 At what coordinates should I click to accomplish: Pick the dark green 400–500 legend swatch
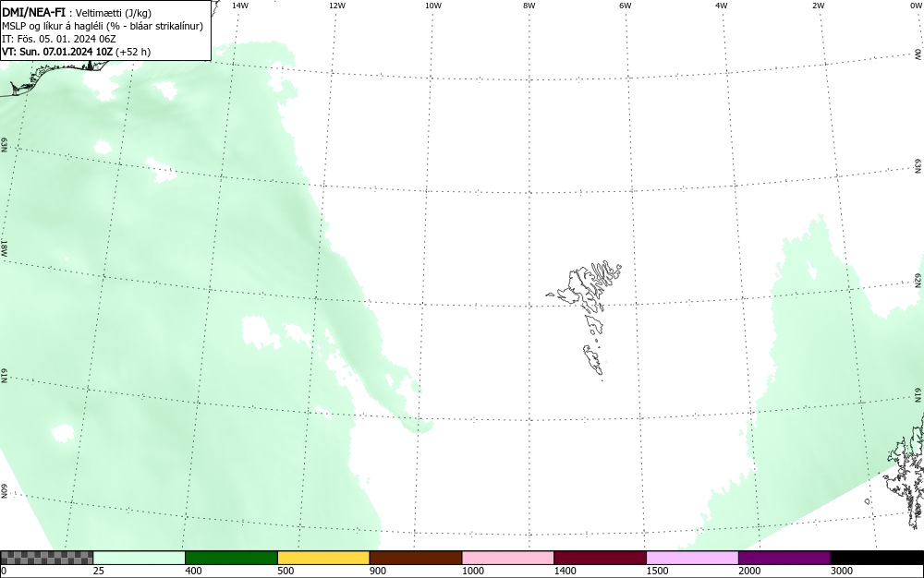pyautogui.click(x=231, y=558)
